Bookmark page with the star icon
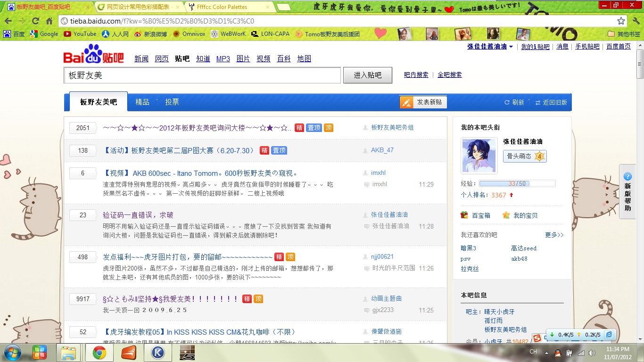 tap(621, 21)
